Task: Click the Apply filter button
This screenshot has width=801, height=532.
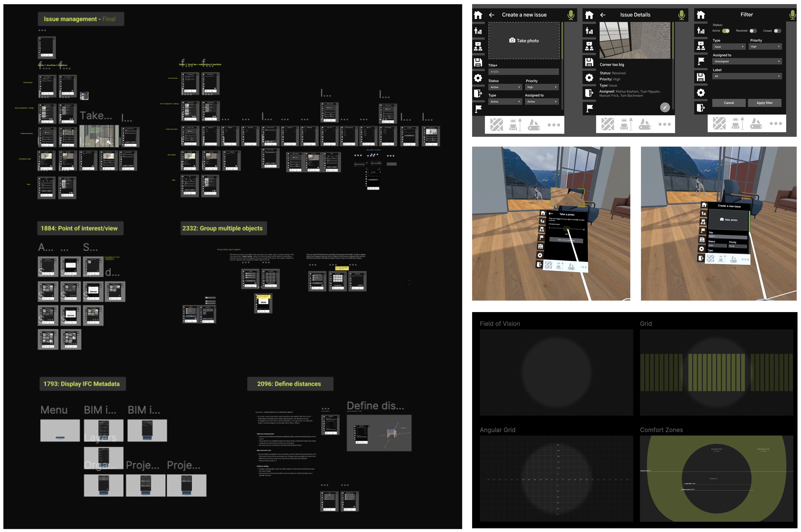Action: [x=764, y=103]
